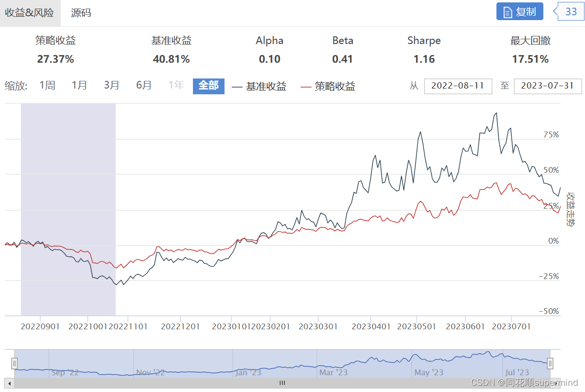This screenshot has width=585, height=392.
Task: Grab the left navigator range handle
Action: pyautogui.click(x=14, y=364)
